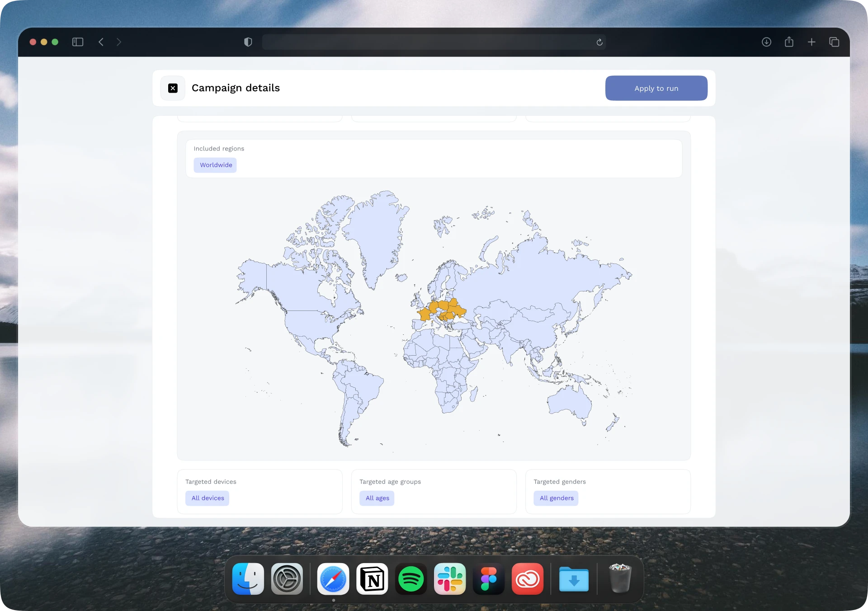The image size is (868, 611).
Task: Open Spotify from the dock
Action: 411,579
